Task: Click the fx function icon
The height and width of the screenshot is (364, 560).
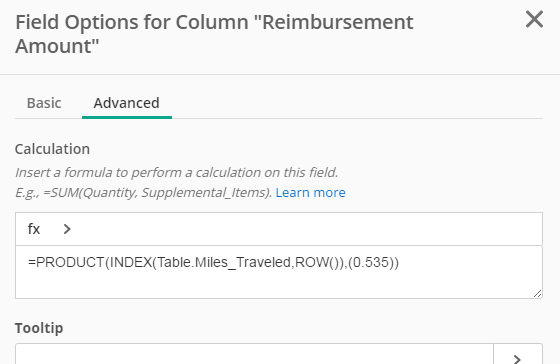Action: (x=34, y=229)
